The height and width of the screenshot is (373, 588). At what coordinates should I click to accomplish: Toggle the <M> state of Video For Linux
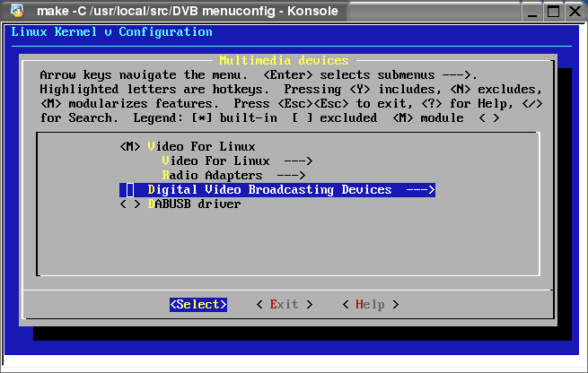[130, 146]
